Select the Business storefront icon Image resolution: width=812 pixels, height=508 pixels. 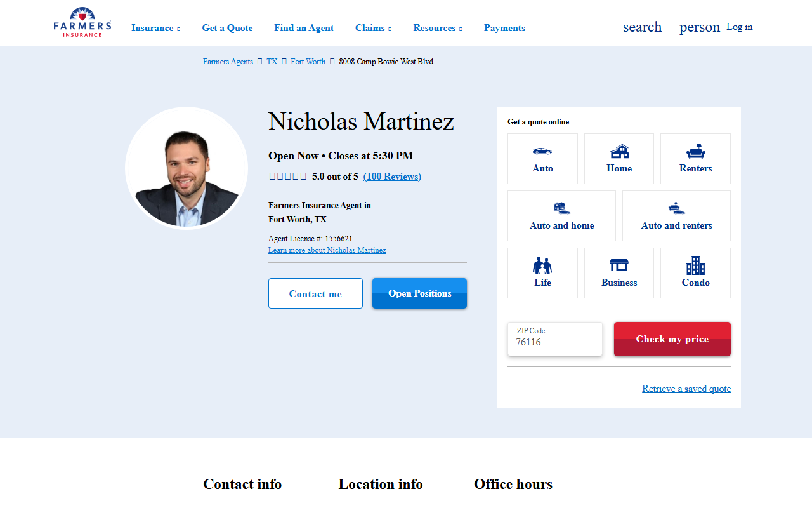tap(619, 265)
